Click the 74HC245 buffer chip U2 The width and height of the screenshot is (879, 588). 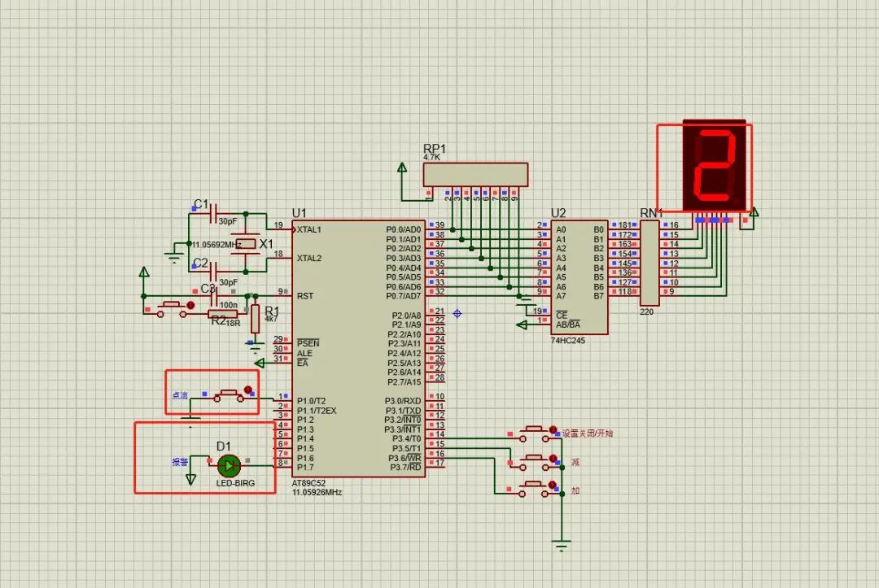(578, 277)
